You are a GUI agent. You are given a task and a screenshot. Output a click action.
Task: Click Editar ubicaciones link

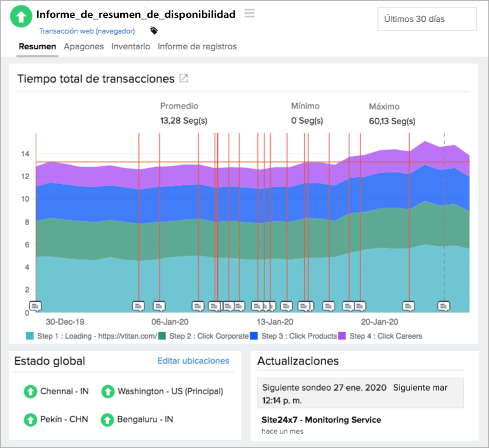click(x=193, y=361)
